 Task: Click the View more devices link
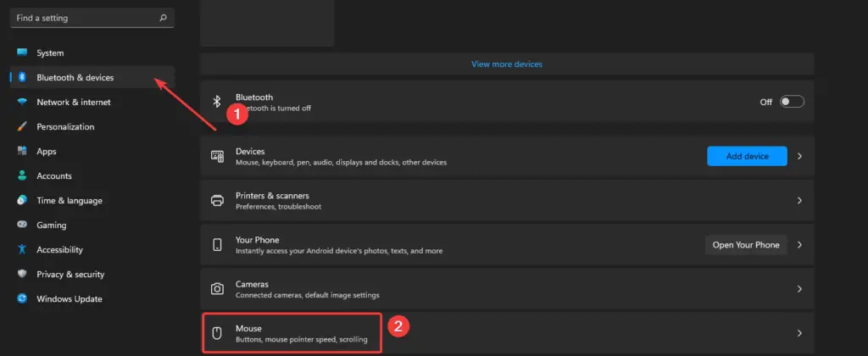pos(507,64)
